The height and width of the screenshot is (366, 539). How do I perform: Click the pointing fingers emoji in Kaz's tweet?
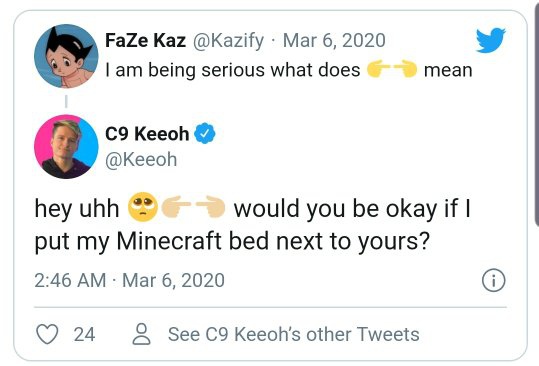click(392, 69)
